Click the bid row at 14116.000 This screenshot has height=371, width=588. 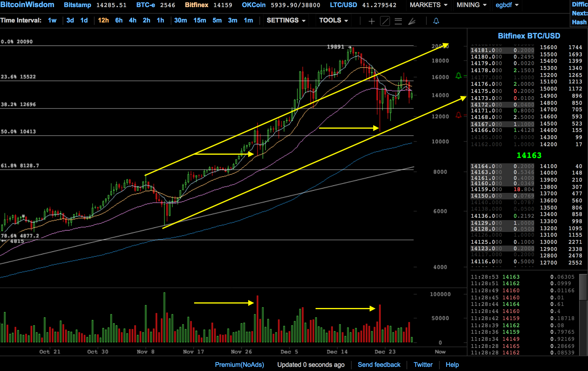point(502,262)
